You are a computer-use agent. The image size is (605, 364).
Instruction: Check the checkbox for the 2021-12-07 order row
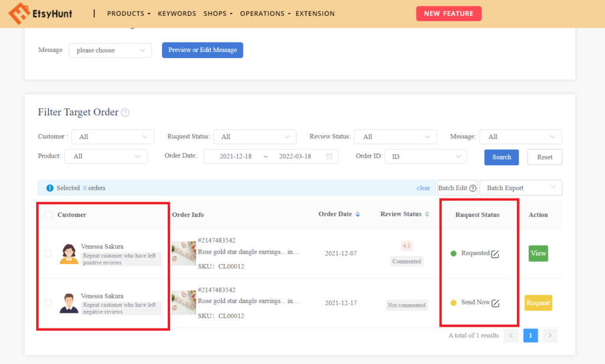tap(48, 253)
